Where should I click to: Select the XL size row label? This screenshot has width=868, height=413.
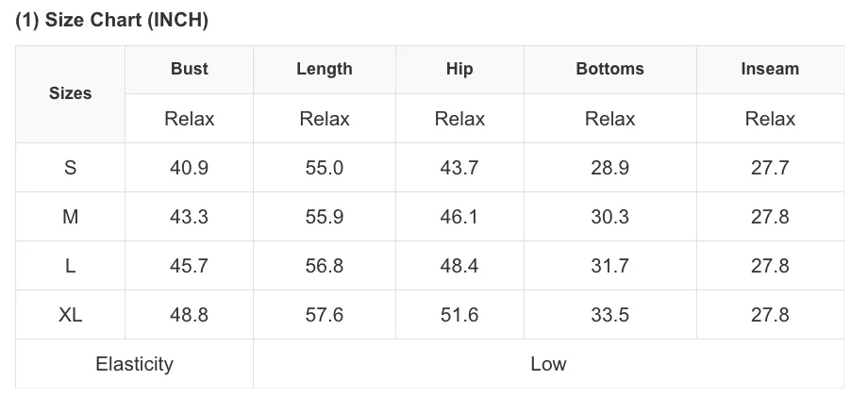tap(71, 315)
